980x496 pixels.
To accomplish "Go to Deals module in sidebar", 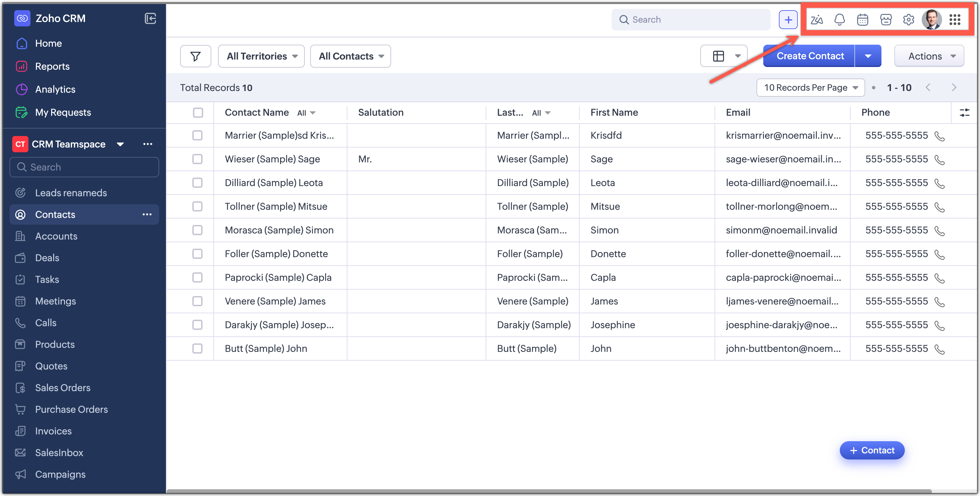I will [47, 258].
